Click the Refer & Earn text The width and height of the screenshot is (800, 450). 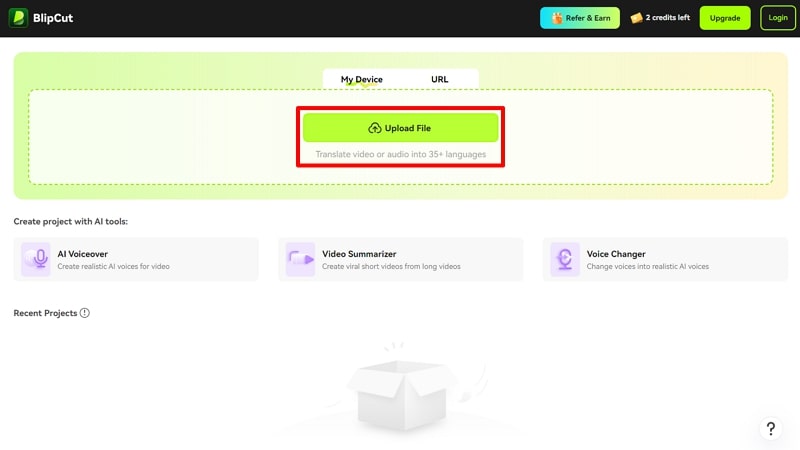(x=589, y=18)
